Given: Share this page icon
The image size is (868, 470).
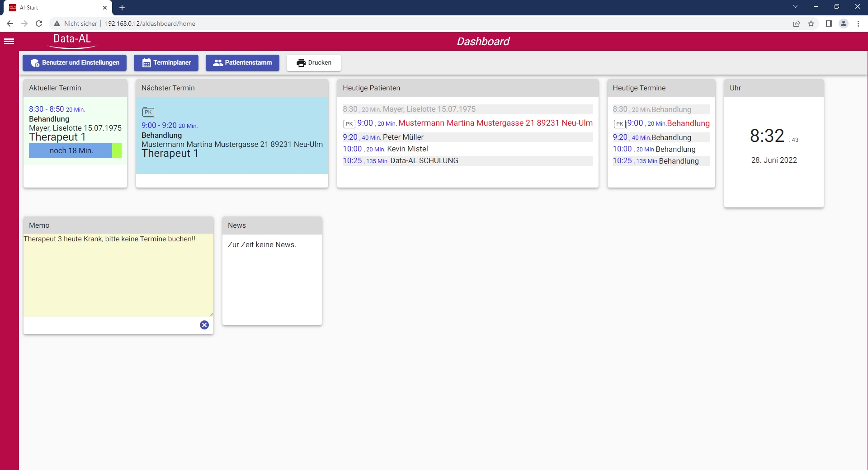Looking at the screenshot, I should (797, 23).
